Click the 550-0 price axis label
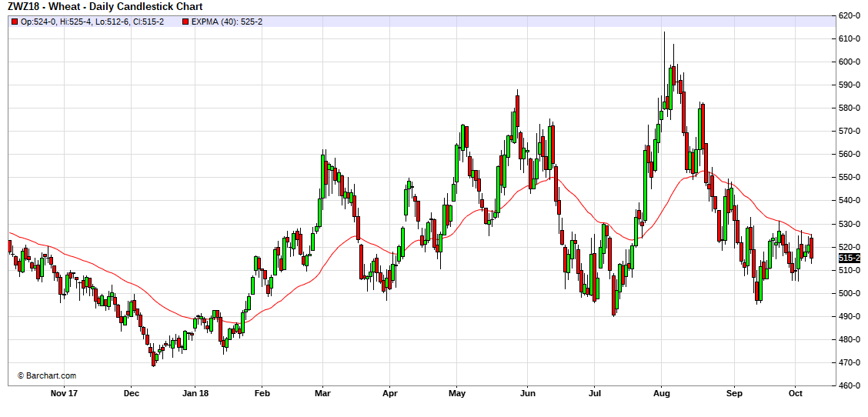The width and height of the screenshot is (868, 417). click(849, 178)
